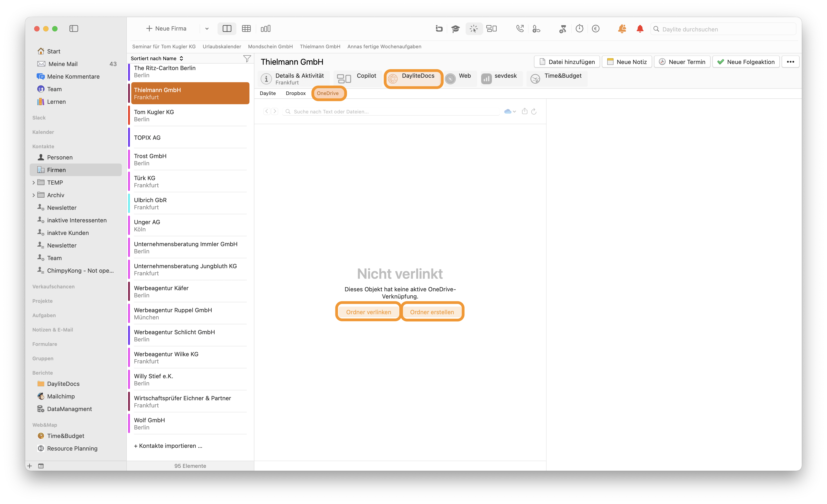Click Neue Folgeaktion button

point(746,62)
